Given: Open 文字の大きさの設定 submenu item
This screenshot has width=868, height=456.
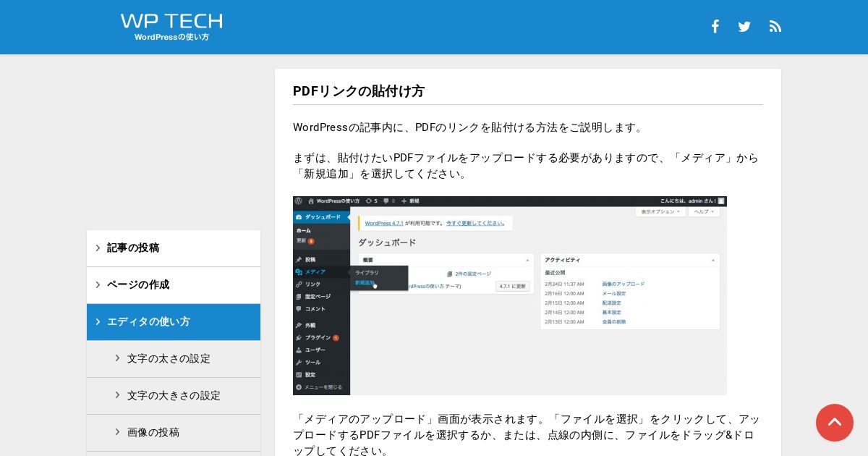Looking at the screenshot, I should 174,396.
